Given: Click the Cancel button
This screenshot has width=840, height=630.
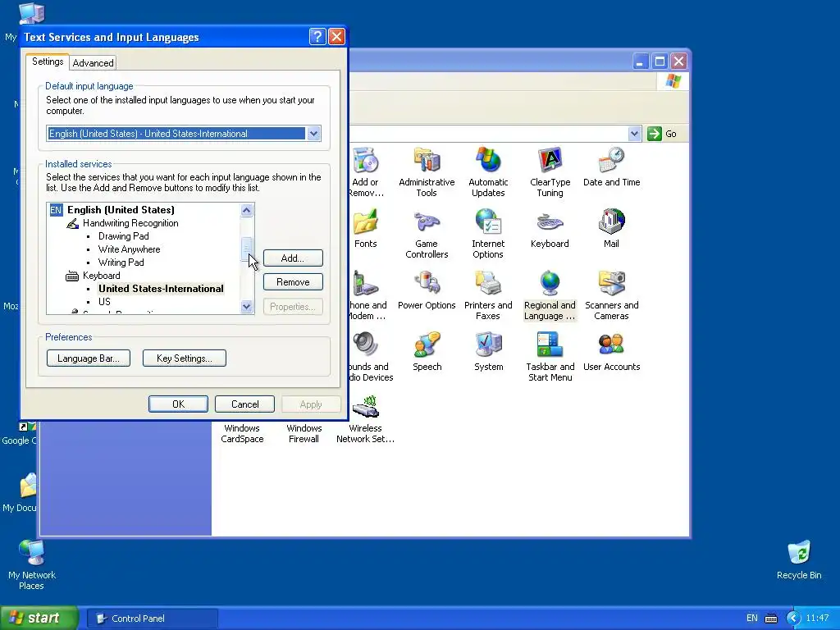Looking at the screenshot, I should (x=244, y=404).
